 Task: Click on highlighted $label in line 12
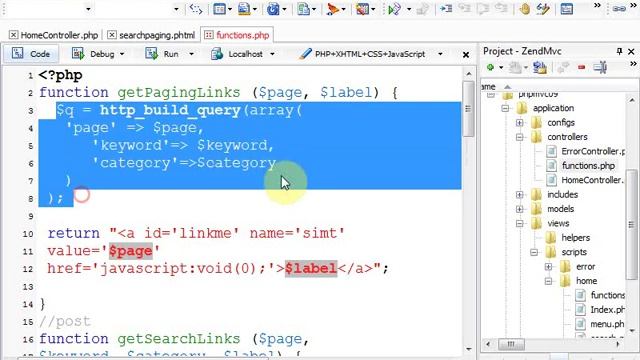[311, 269]
